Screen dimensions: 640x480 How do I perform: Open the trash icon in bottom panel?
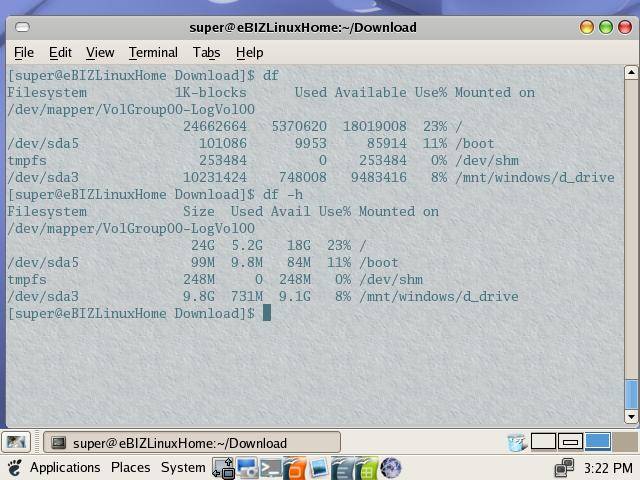[x=516, y=442]
